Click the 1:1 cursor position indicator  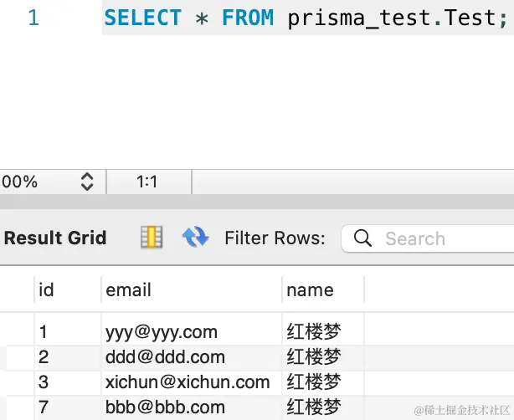click(147, 182)
